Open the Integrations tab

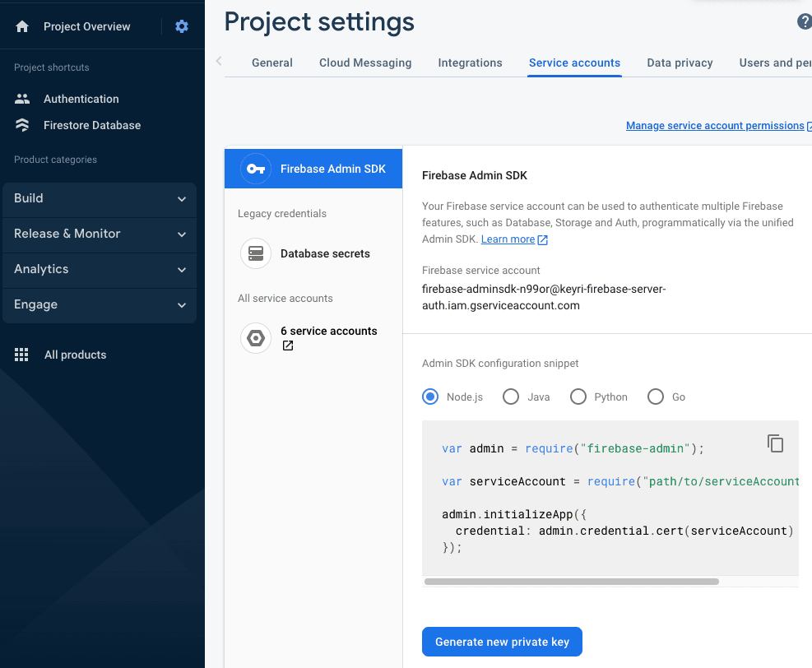tap(471, 63)
